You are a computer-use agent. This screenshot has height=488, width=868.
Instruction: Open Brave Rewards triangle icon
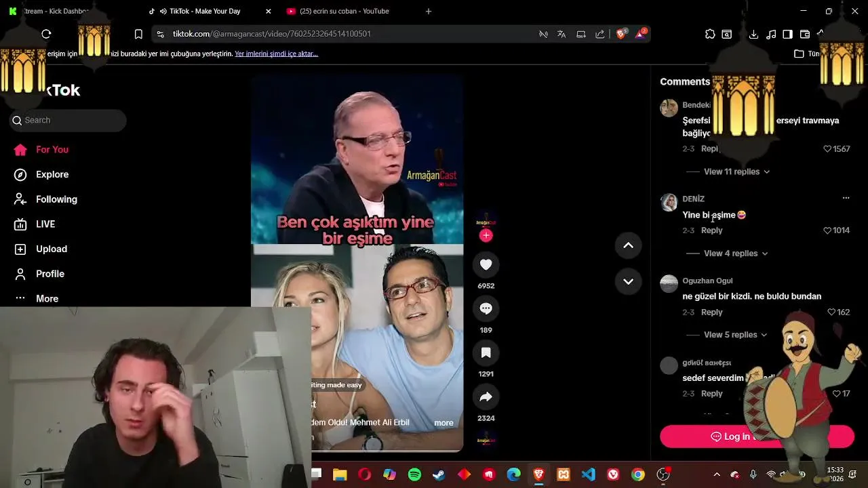click(x=641, y=33)
